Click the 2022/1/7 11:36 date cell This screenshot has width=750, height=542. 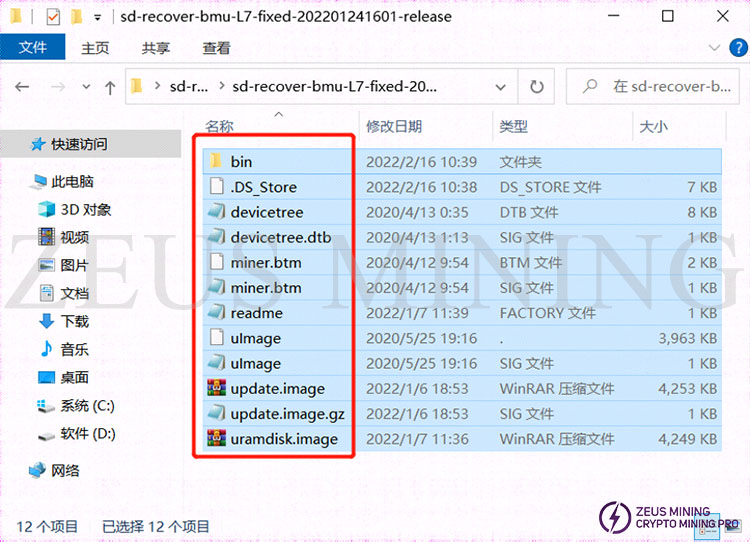(x=417, y=439)
